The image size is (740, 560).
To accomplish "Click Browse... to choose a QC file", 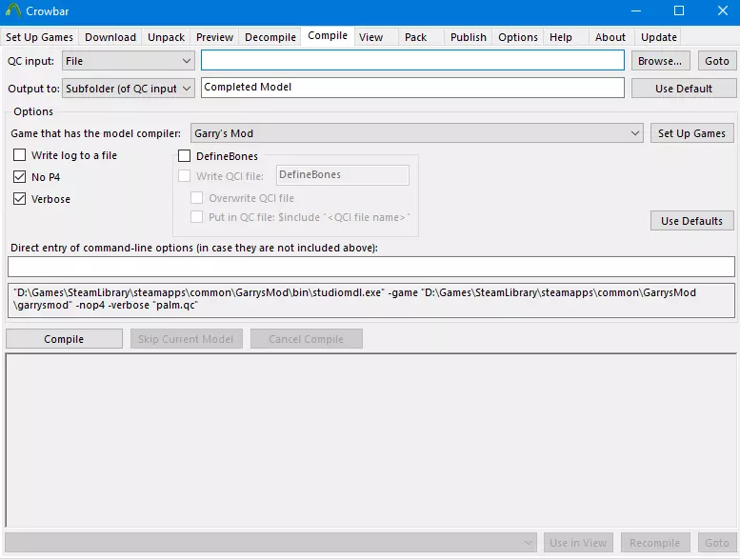I will tap(659, 61).
